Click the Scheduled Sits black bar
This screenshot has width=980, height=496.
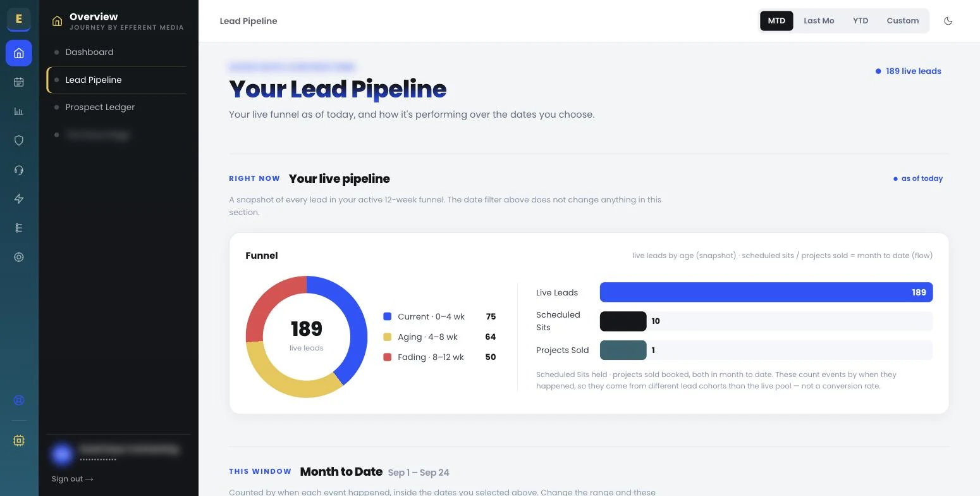623,321
